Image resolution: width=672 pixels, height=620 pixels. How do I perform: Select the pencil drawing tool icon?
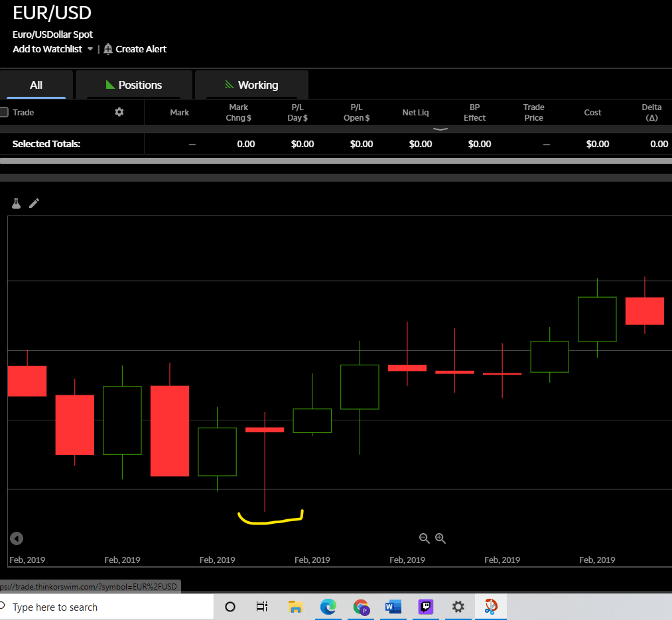[34, 204]
